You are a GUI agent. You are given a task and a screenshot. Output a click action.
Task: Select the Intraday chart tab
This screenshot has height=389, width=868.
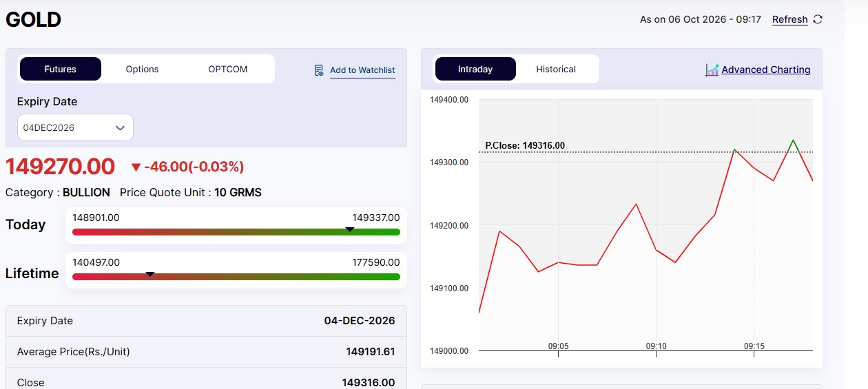[x=475, y=69]
